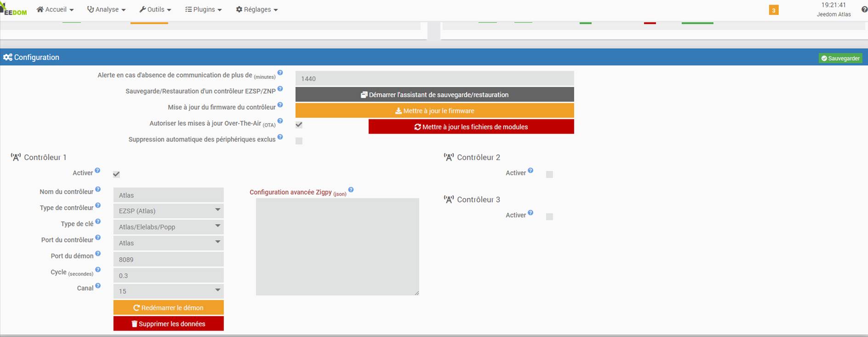The image size is (868, 337).
Task: Edit the Cycle field showing 0.3
Action: pos(168,275)
